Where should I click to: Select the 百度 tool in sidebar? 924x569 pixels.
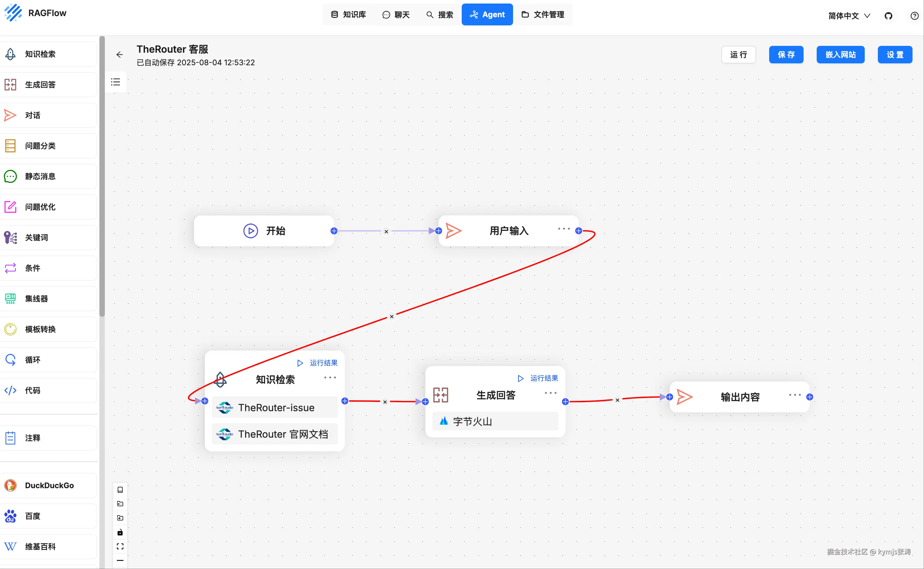tap(49, 516)
